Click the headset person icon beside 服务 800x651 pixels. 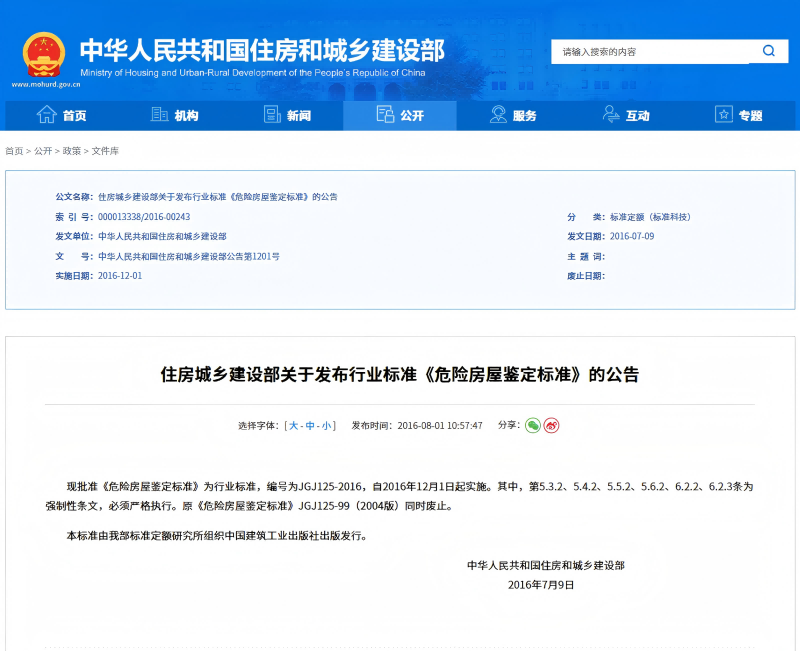[498, 114]
